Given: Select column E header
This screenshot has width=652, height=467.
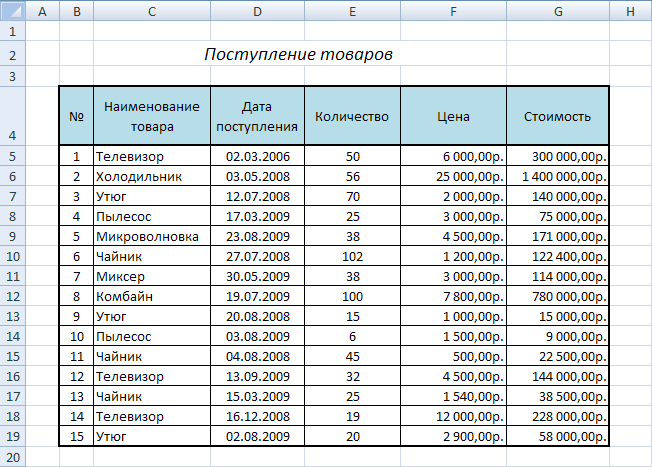Looking at the screenshot, I should pyautogui.click(x=353, y=10).
